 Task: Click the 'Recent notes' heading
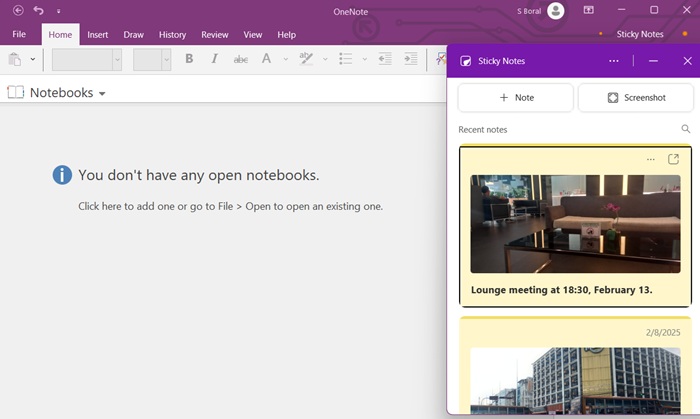pos(483,130)
